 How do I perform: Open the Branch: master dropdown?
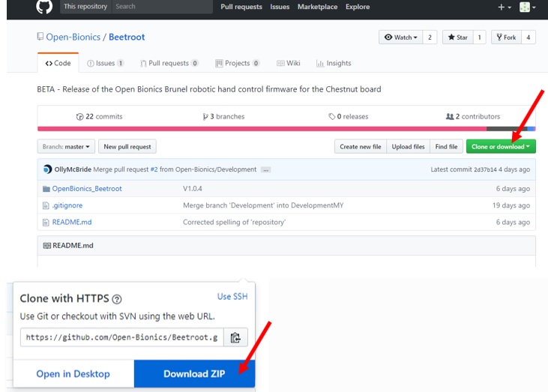coord(66,147)
